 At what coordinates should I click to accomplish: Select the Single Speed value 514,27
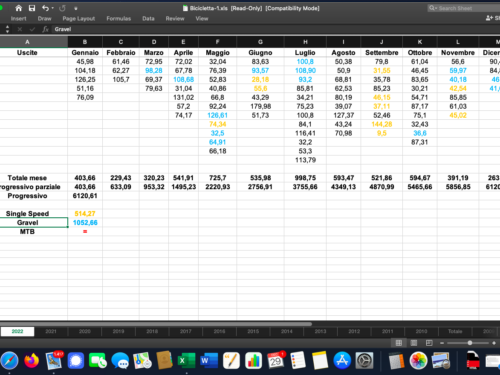pyautogui.click(x=85, y=214)
